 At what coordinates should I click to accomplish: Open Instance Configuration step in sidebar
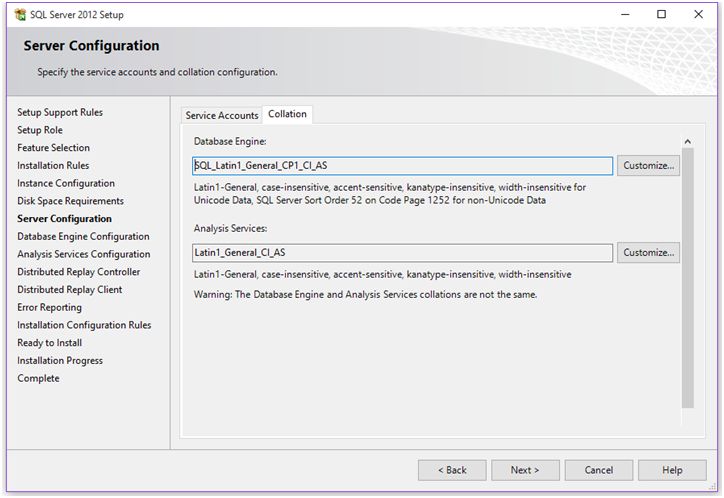click(x=66, y=184)
